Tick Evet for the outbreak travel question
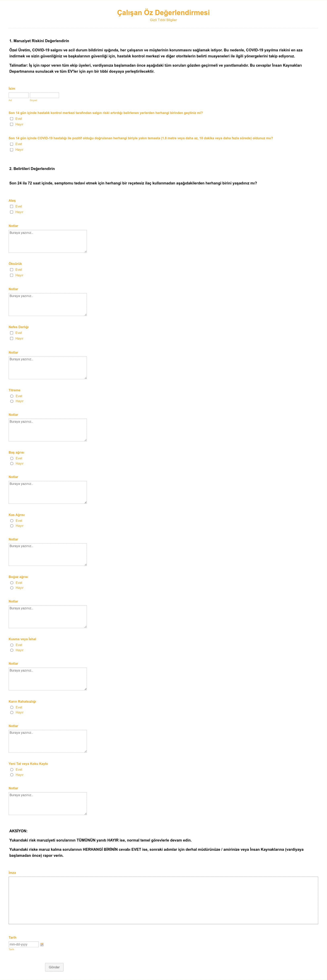This screenshot has height=980, width=327. point(11,119)
